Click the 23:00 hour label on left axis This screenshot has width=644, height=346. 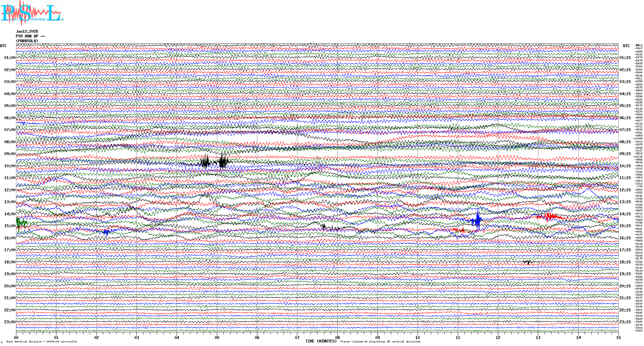click(10, 322)
